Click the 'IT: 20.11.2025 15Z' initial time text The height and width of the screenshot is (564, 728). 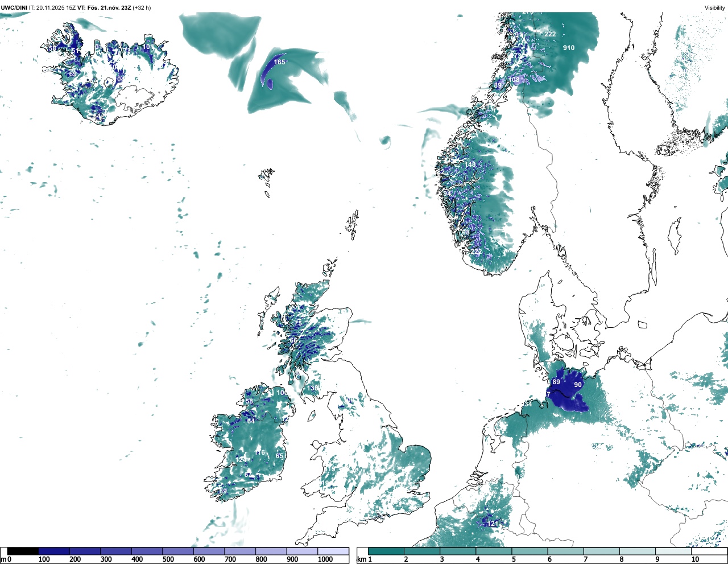pyautogui.click(x=53, y=8)
